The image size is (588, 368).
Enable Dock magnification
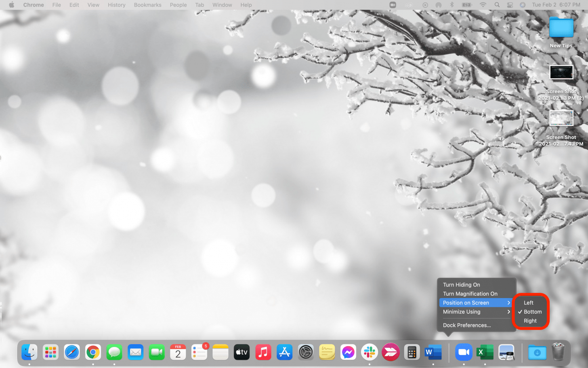click(x=470, y=294)
